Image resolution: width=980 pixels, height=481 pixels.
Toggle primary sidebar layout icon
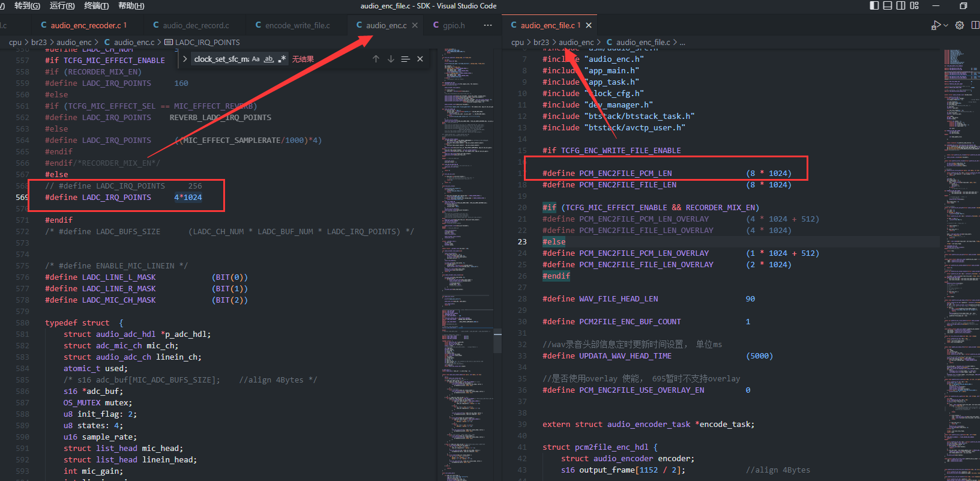coord(874,5)
